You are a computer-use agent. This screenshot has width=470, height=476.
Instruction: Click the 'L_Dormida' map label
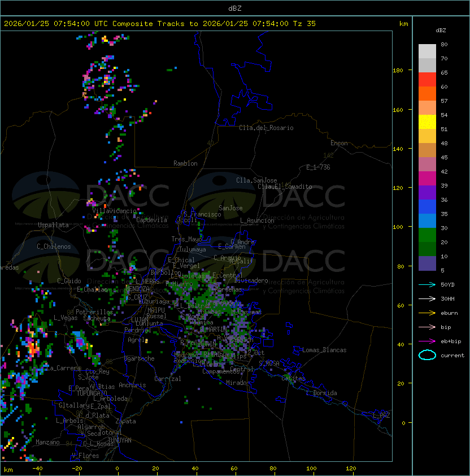pyautogui.click(x=321, y=393)
